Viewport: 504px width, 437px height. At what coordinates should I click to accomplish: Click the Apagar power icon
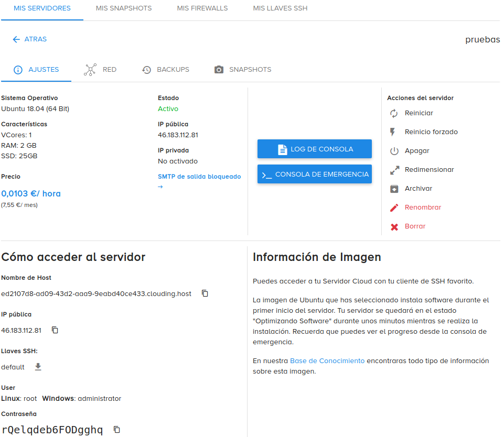pos(392,150)
